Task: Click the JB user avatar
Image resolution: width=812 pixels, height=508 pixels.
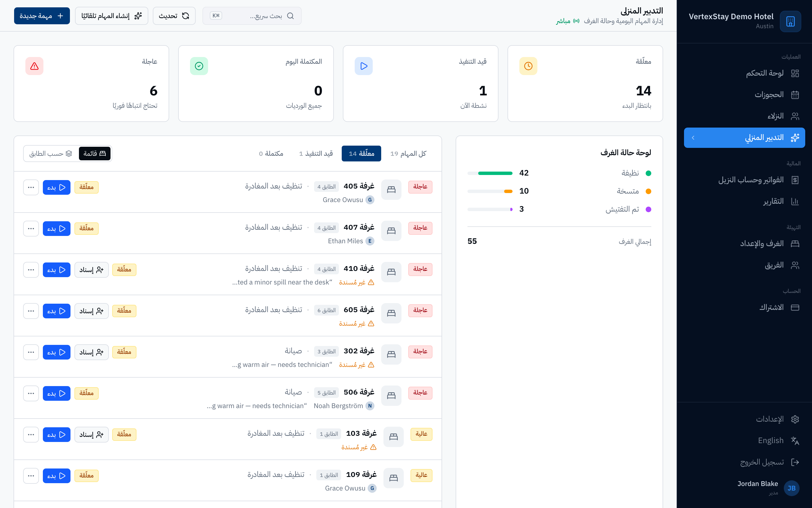Action: (x=791, y=488)
